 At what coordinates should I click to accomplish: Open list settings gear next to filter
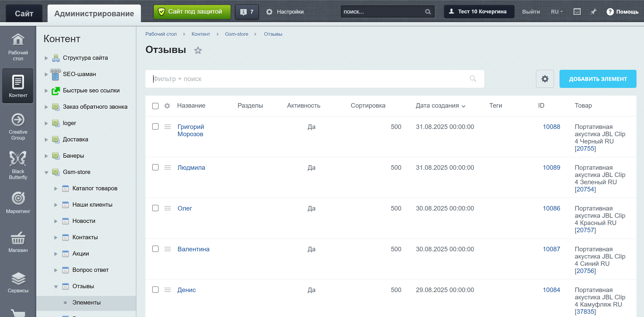pyautogui.click(x=545, y=79)
